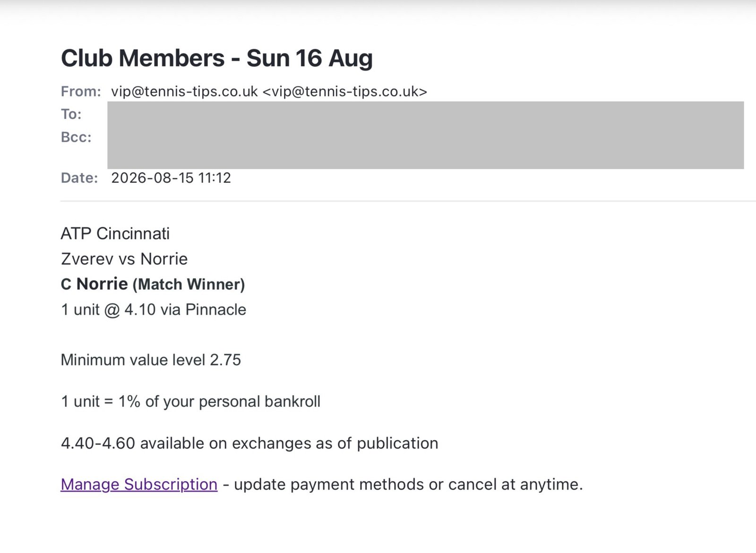The image size is (756, 553).
Task: Click the horizontal divider under headers
Action: click(x=408, y=201)
